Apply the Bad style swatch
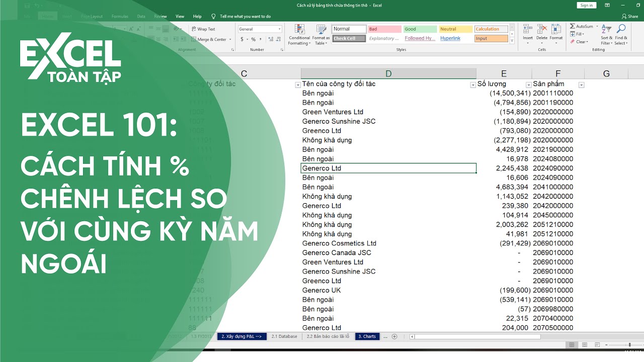 (384, 29)
